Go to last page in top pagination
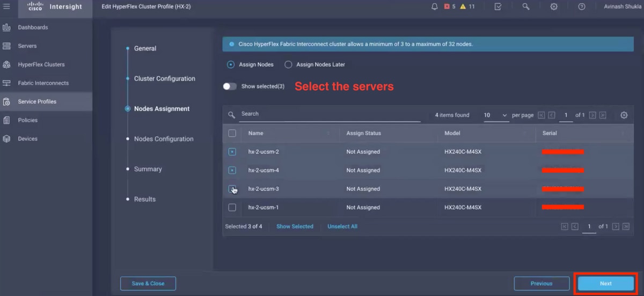The image size is (644, 296). pos(603,115)
